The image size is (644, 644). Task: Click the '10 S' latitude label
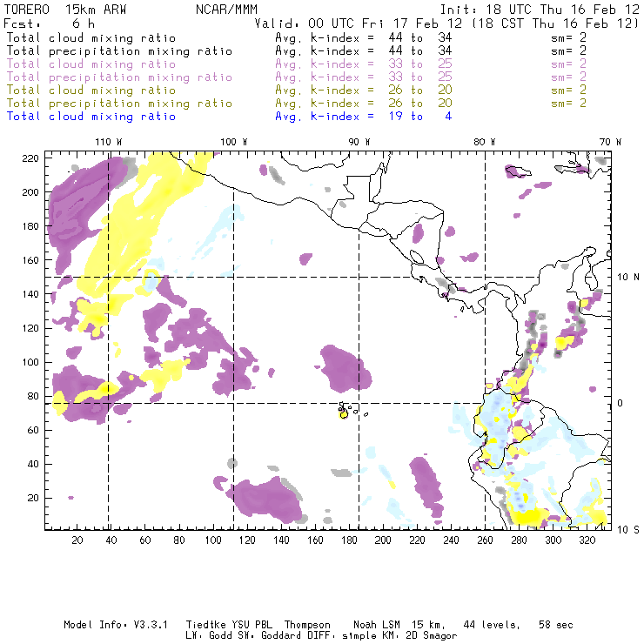click(628, 529)
